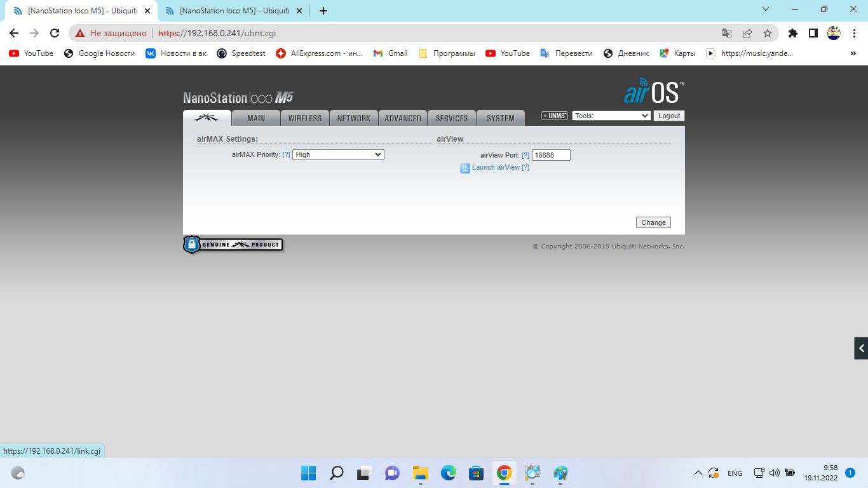Close the second NanoStation tab
The width and height of the screenshot is (868, 488).
(299, 11)
